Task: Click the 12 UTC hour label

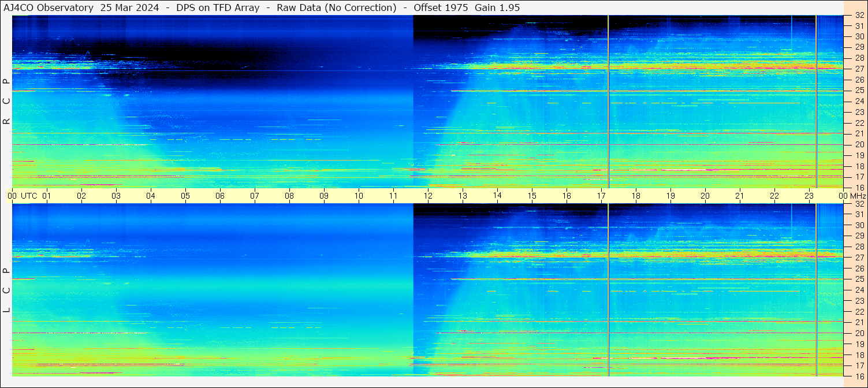Action: tap(428, 196)
